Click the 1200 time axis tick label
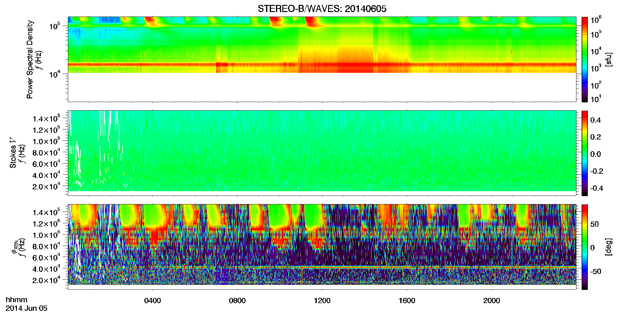 click(322, 301)
